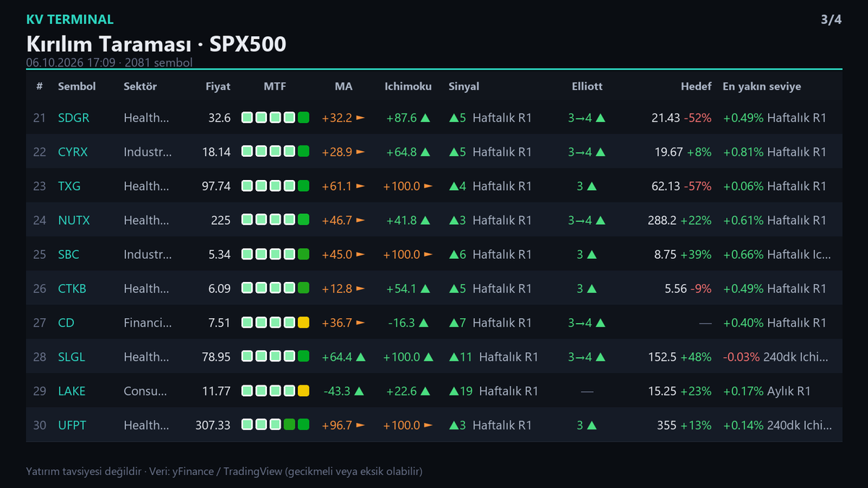Screen dimensions: 868x488
Task: Click +0.14% 240dk Ichi... level
Action: tap(777, 425)
